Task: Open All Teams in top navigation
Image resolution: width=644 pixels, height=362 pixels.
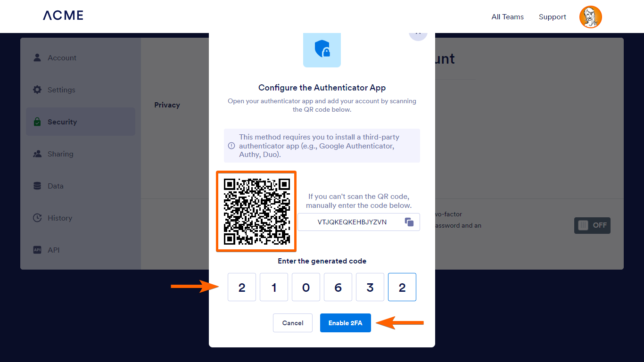Action: click(507, 17)
